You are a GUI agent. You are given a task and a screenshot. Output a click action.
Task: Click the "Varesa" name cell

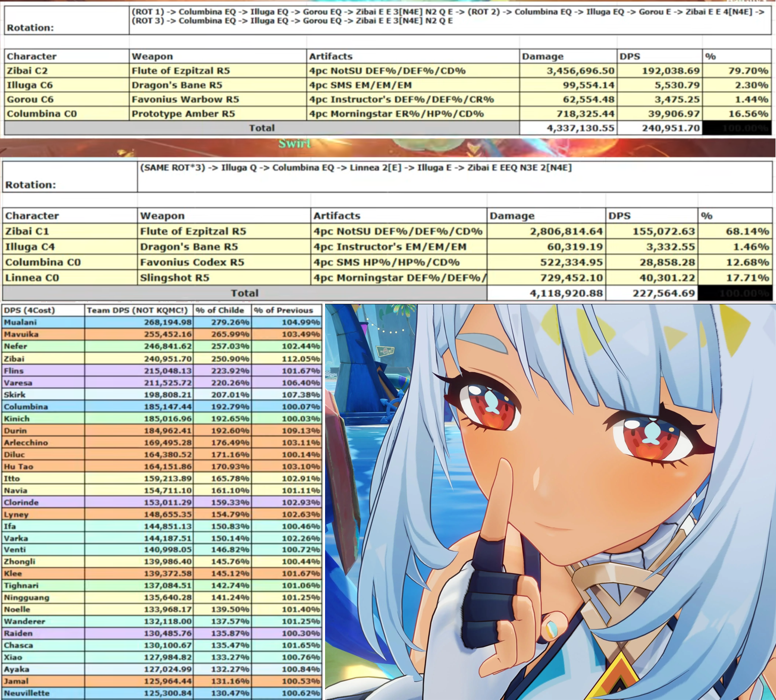click(x=43, y=383)
